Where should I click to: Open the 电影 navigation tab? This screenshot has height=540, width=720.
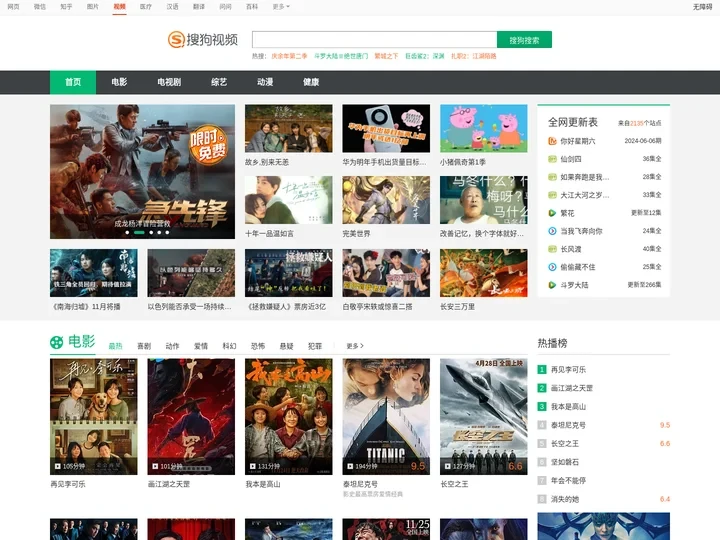[x=119, y=82]
